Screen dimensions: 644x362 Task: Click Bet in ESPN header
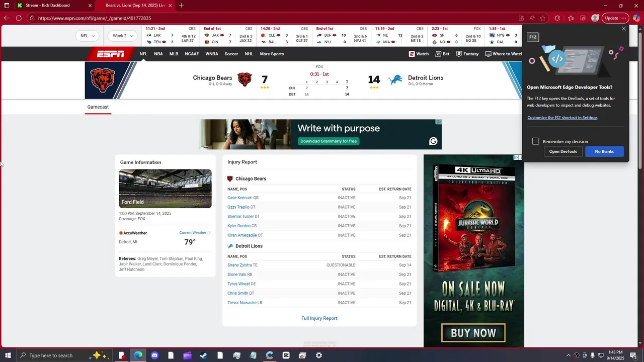[442, 54]
